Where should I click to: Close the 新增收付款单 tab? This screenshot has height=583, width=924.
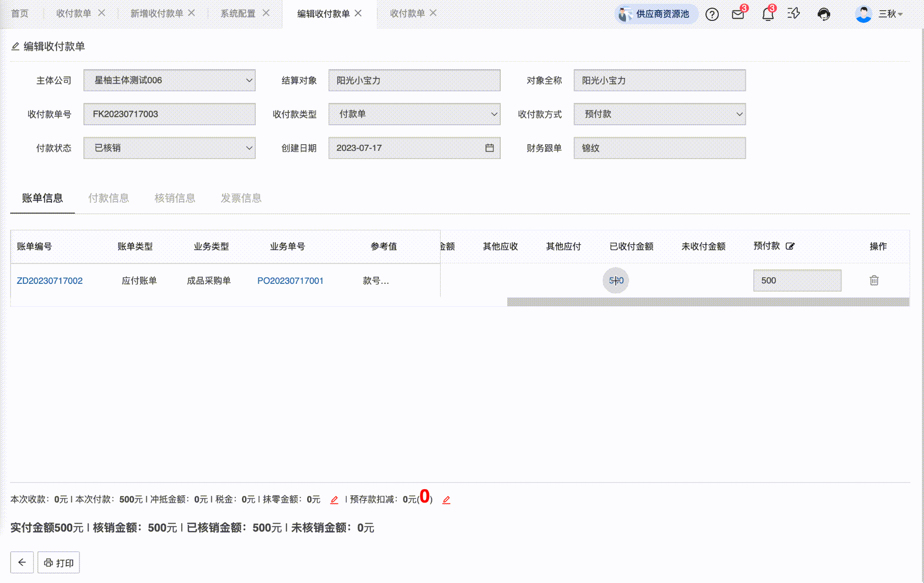pos(192,13)
